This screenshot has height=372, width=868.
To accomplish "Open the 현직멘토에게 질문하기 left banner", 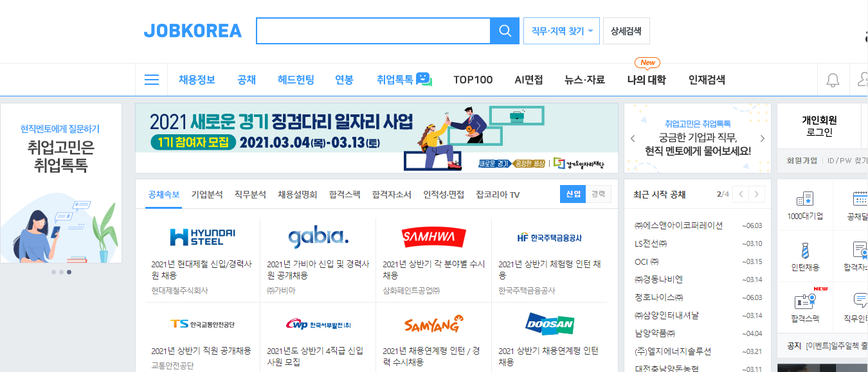I will point(61,183).
